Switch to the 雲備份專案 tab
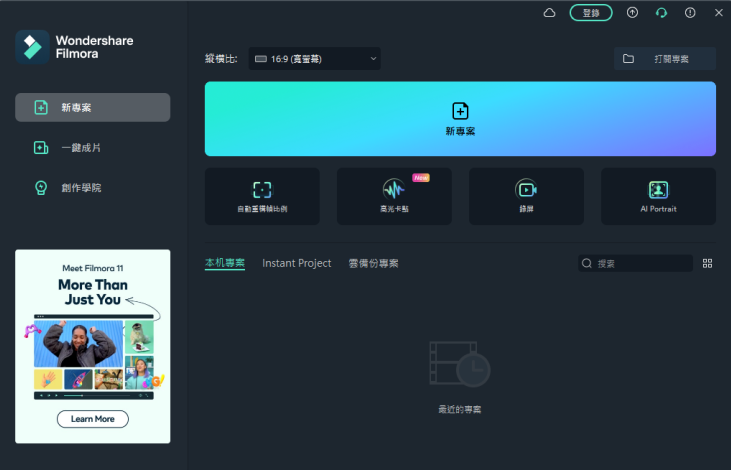This screenshot has height=470, width=731. point(373,263)
